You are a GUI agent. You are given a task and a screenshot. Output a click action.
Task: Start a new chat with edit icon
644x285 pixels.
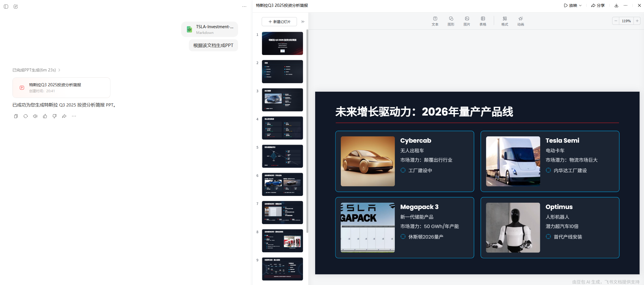16,7
